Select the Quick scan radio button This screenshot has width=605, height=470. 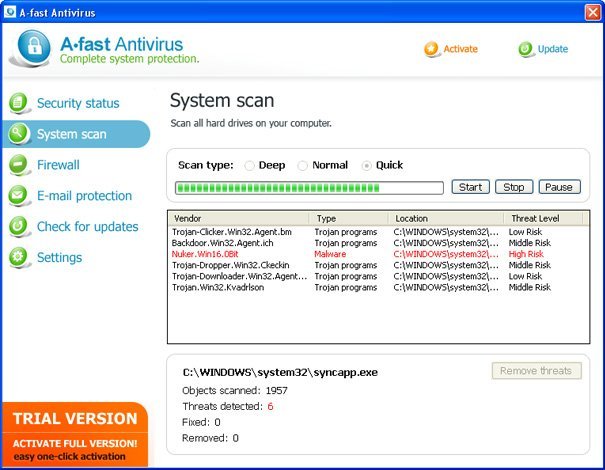pos(367,166)
